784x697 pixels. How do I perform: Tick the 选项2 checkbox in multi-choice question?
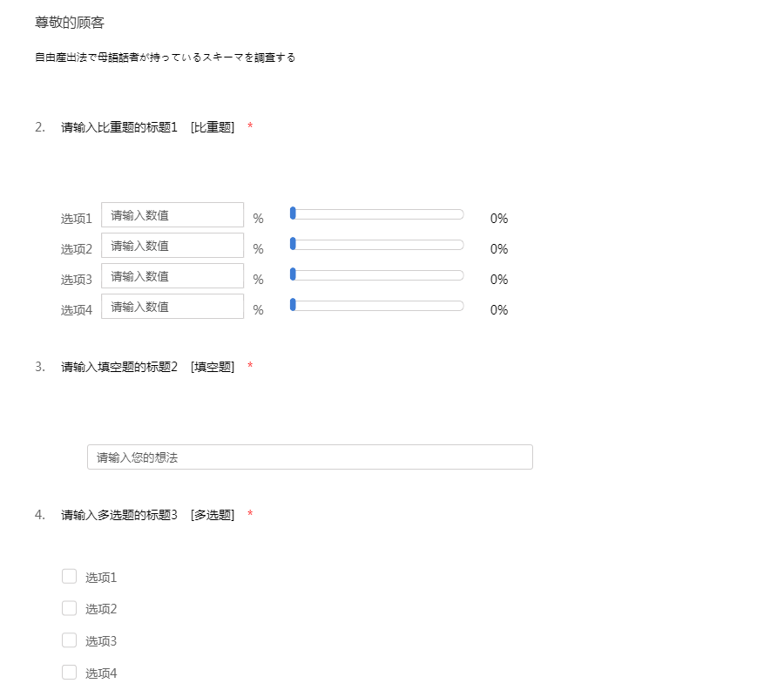tap(70, 608)
